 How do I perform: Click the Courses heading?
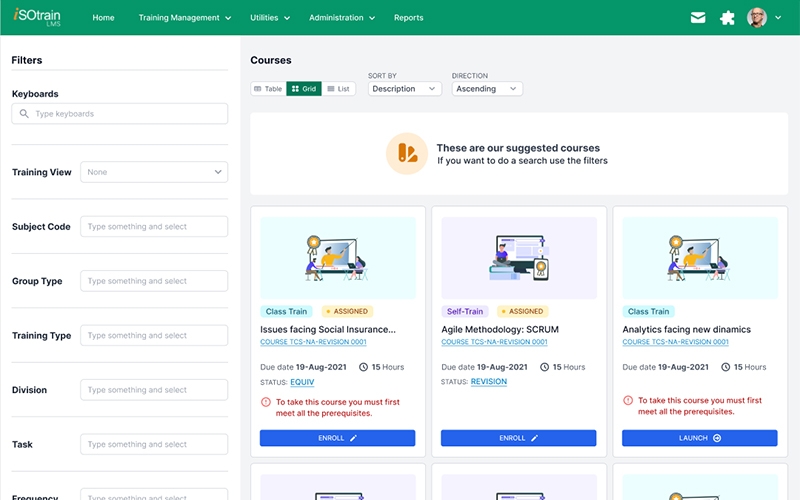click(x=271, y=60)
